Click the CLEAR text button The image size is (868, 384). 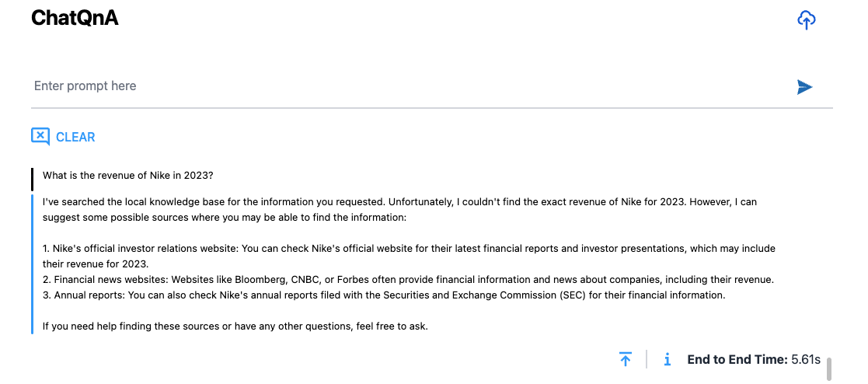(75, 137)
